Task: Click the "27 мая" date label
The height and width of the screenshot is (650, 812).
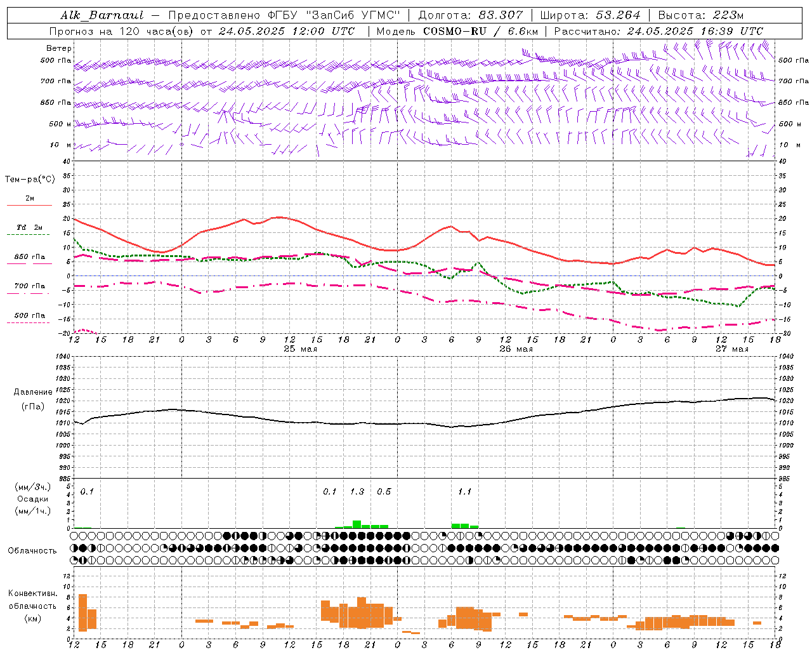Action: (731, 349)
